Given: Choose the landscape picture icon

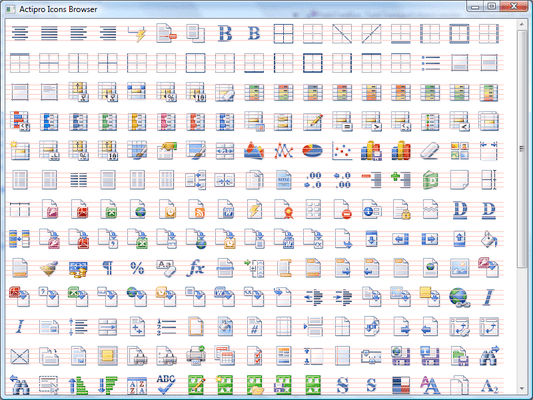Looking at the screenshot, I should (459, 268).
